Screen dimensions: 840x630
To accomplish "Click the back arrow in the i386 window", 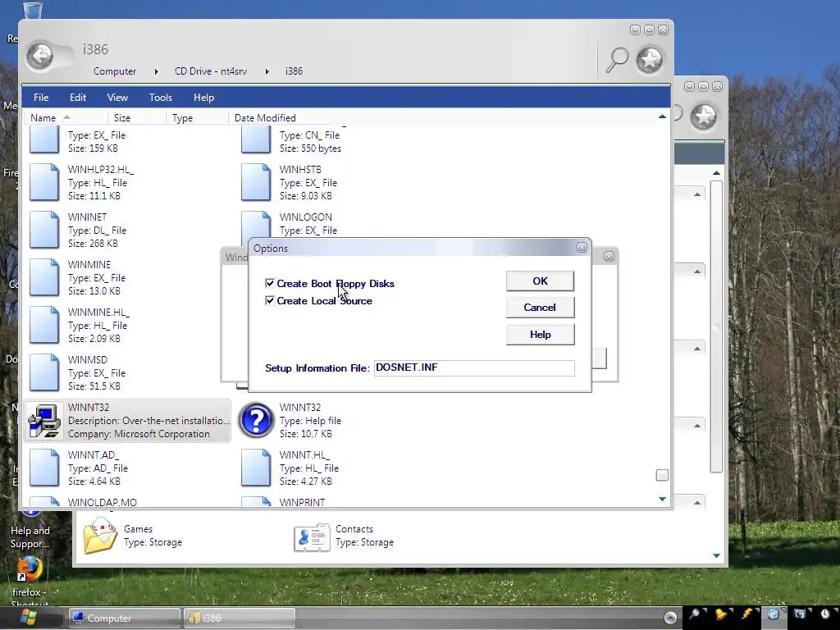I will point(40,56).
